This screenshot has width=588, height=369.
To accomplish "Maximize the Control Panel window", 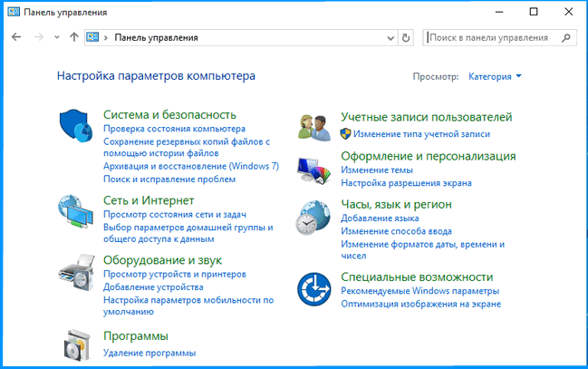I will 534,12.
